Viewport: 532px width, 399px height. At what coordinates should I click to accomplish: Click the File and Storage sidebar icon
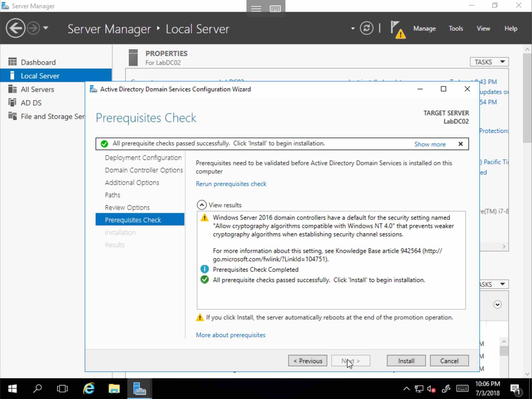(x=12, y=116)
